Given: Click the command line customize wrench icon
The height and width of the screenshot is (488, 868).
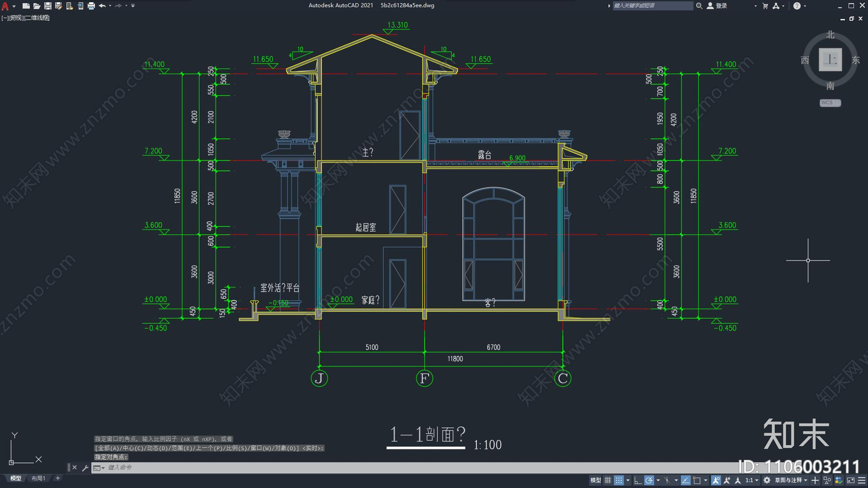Looking at the screenshot, I should [85, 467].
